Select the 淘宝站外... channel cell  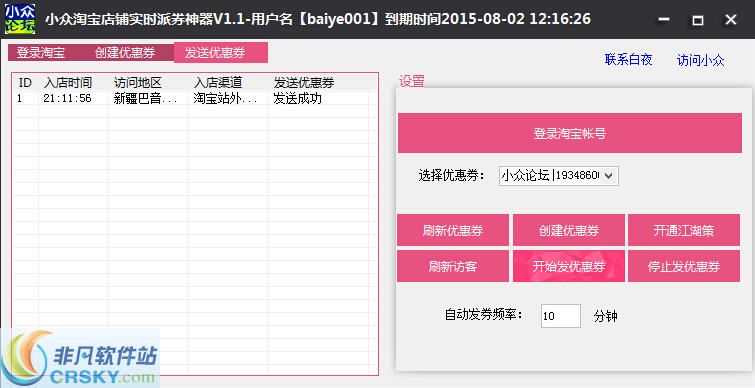(x=228, y=99)
